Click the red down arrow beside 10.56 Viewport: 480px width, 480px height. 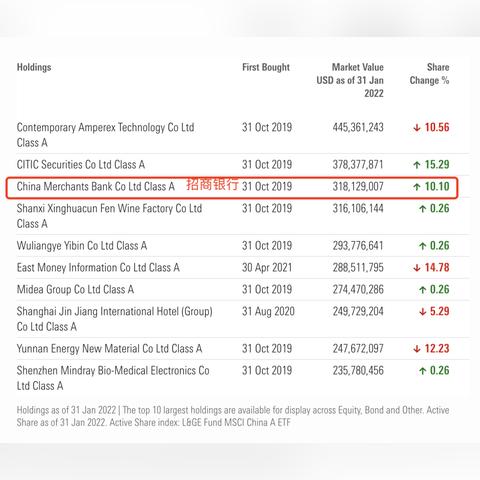pos(417,128)
